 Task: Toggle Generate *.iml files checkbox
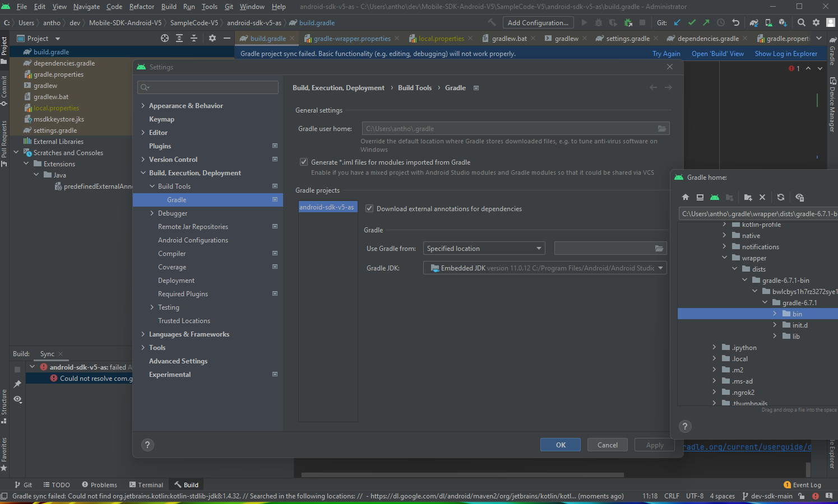304,162
